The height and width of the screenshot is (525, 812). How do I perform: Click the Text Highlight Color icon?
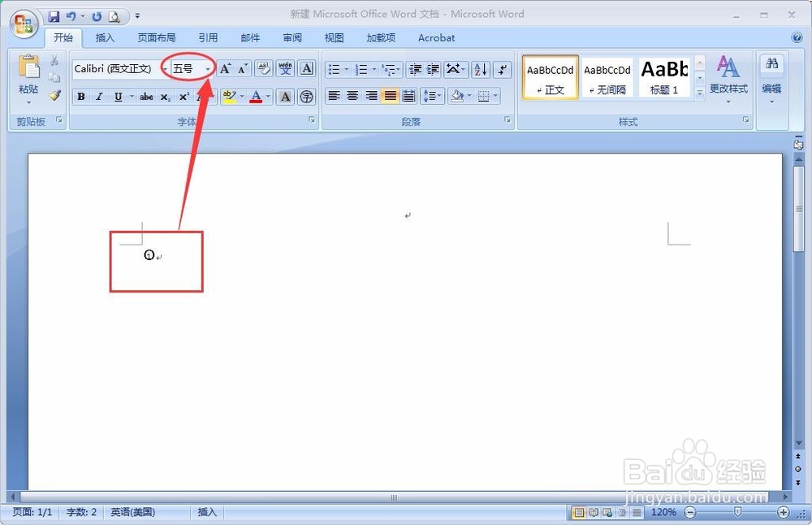click(229, 95)
